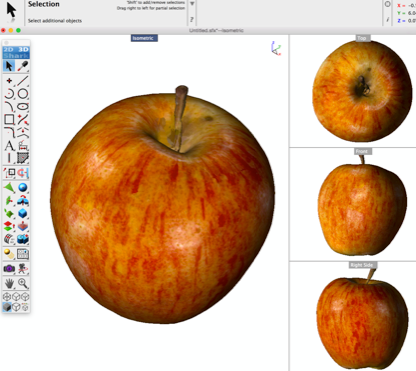The height and width of the screenshot is (371, 416).
Task: Select the Circle tool
Action: click(x=22, y=94)
